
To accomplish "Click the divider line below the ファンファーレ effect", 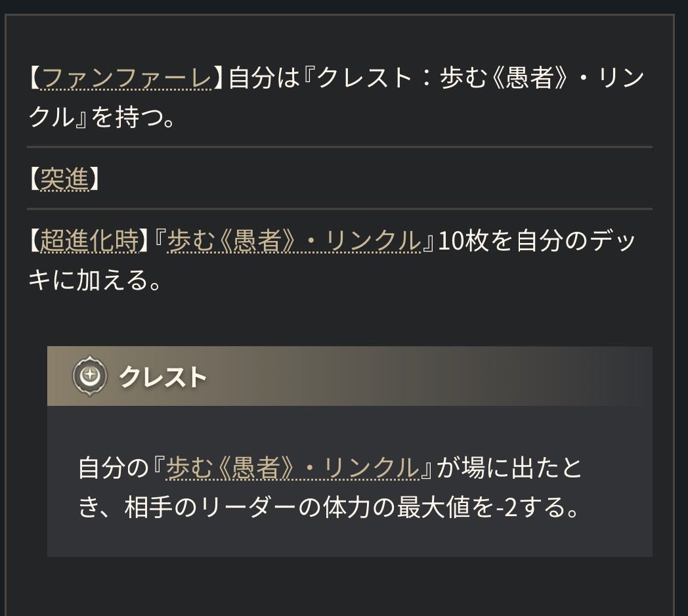I will [x=339, y=147].
